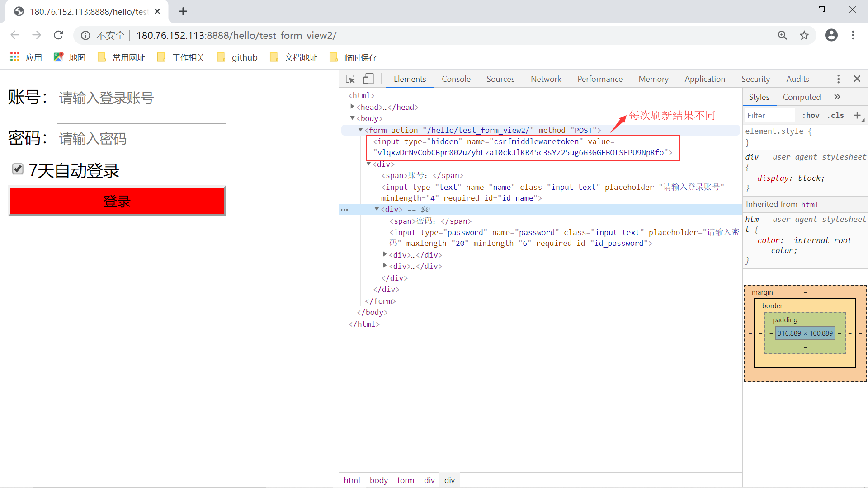This screenshot has width=868, height=488.
Task: Open the 应用 apps shortcut
Action: point(26,57)
